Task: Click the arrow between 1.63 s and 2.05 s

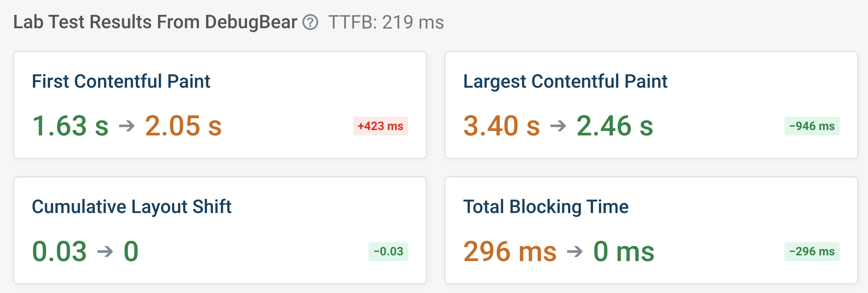Action: [127, 126]
